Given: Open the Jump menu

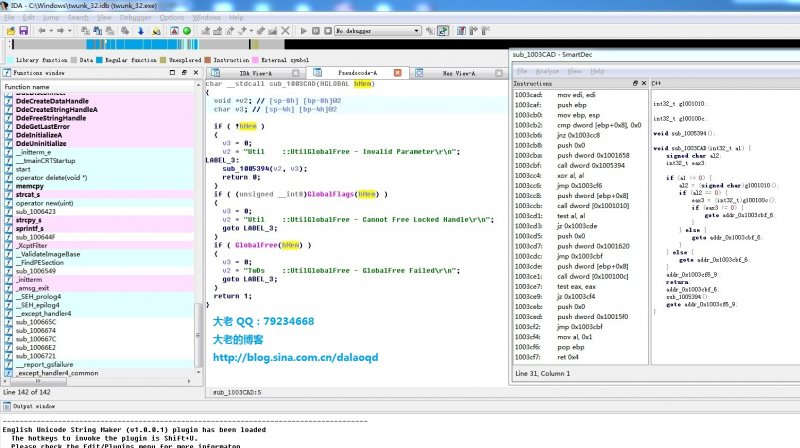Looking at the screenshot, I should (51, 17).
